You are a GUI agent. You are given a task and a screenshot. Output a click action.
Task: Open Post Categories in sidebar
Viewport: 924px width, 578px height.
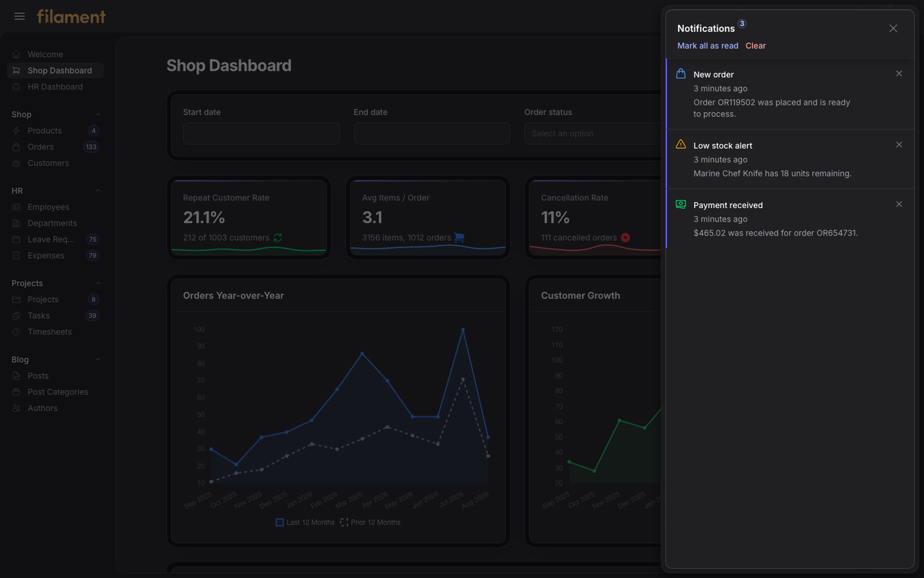(x=56, y=392)
